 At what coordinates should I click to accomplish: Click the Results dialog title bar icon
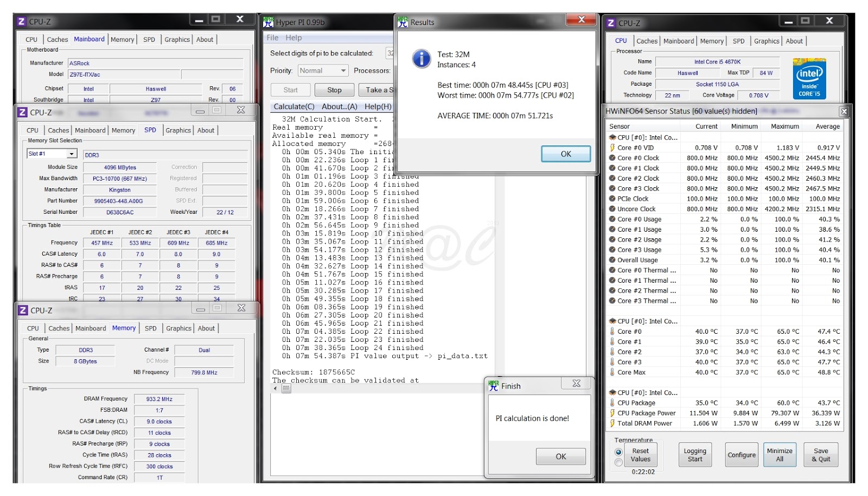click(403, 22)
